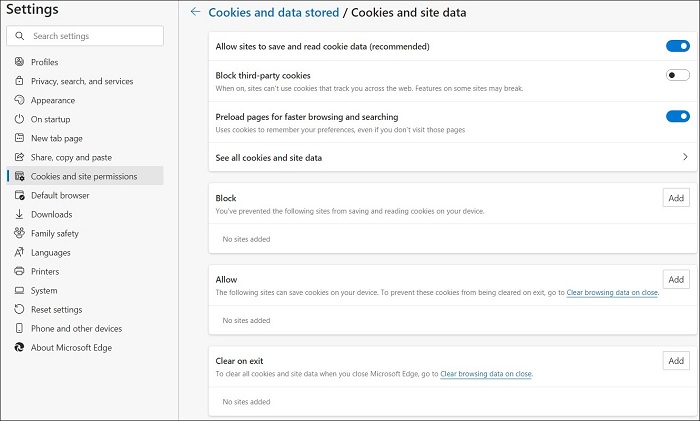Click the Phone and other devices icon
The width and height of the screenshot is (700, 421).
(19, 328)
